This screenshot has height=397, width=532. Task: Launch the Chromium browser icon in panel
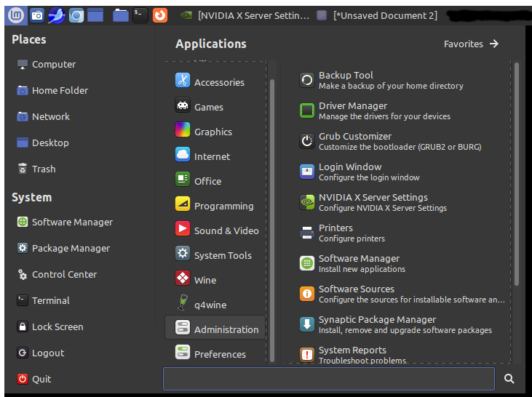76,15
